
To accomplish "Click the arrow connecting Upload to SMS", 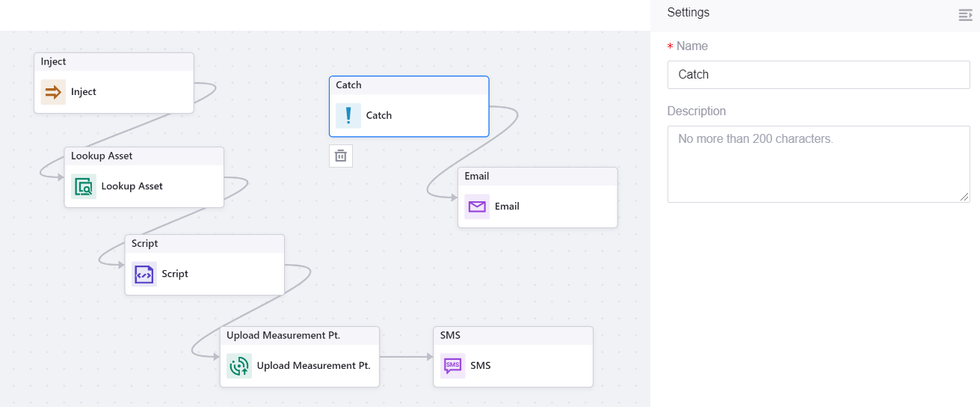I will (406, 357).
